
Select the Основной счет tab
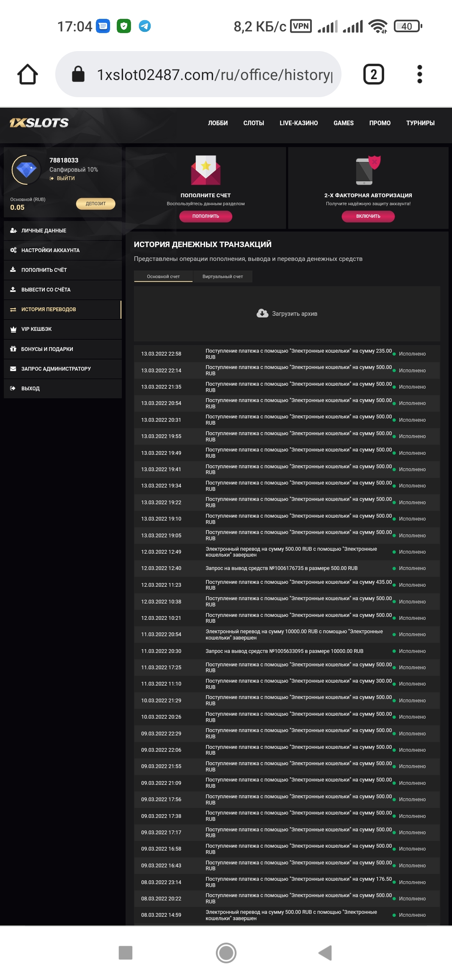coord(163,276)
